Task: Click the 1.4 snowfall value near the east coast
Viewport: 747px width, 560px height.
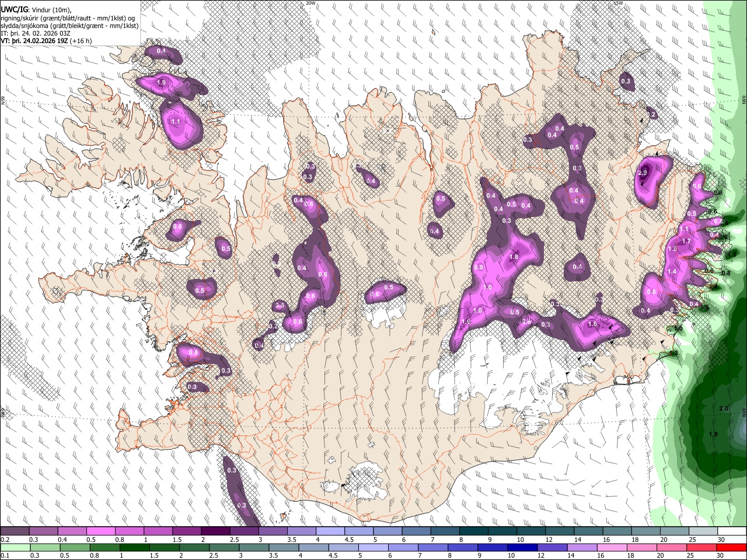Action: [672, 272]
